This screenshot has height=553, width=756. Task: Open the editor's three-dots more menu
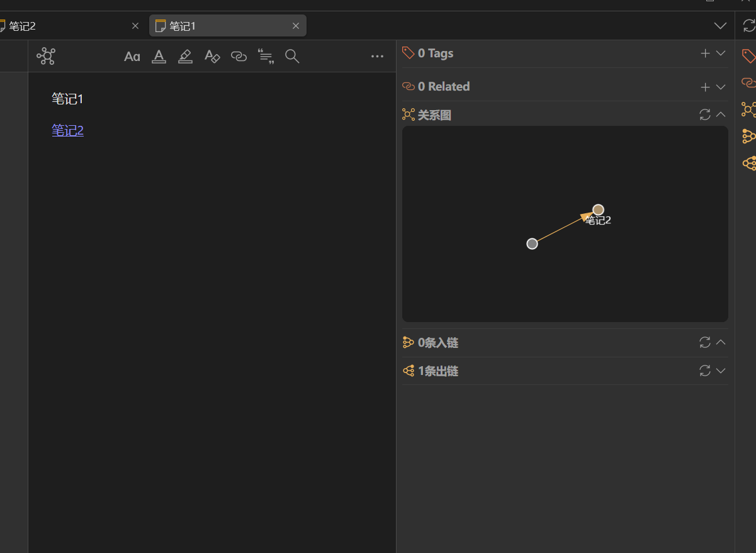[377, 57]
